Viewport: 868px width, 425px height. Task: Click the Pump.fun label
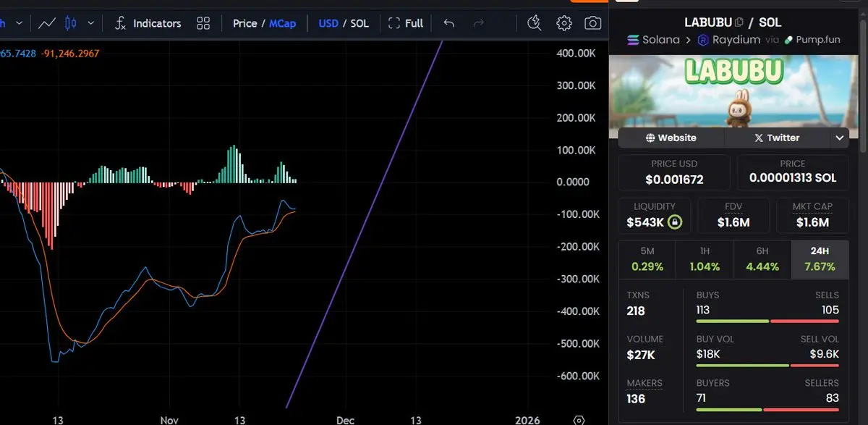pos(812,40)
